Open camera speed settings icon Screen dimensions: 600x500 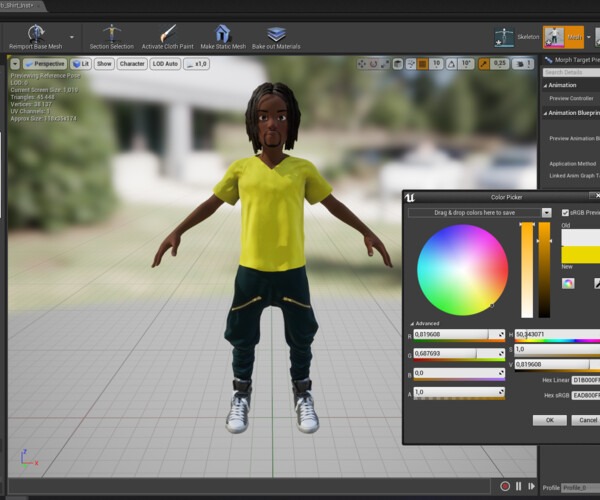click(x=523, y=64)
